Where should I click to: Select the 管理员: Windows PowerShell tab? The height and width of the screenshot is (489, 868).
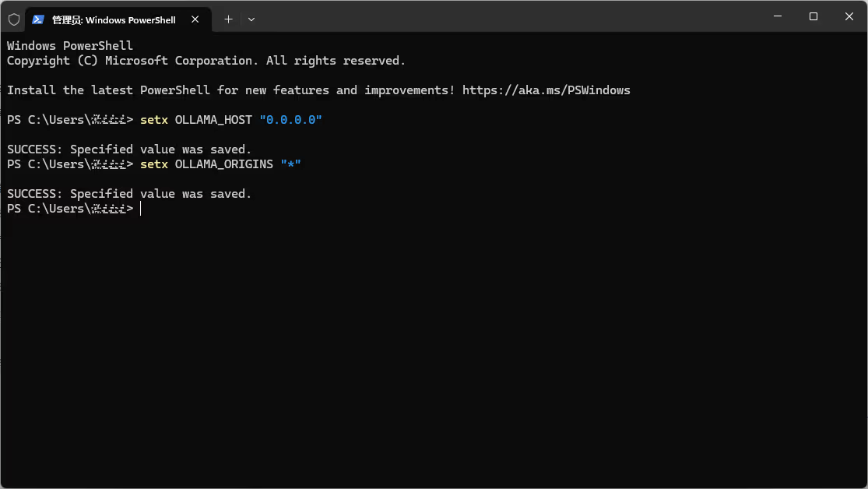(x=118, y=20)
